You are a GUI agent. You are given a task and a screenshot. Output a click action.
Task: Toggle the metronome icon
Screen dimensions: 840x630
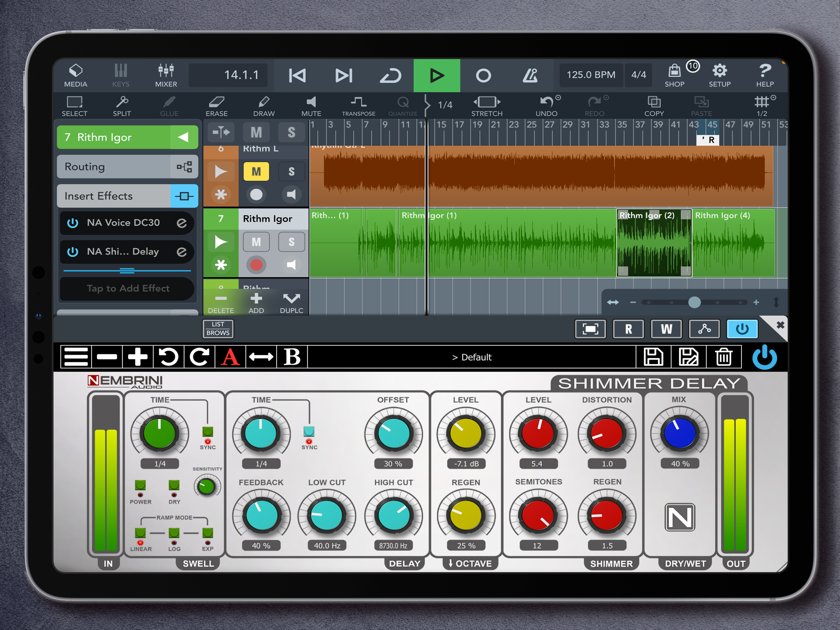530,75
